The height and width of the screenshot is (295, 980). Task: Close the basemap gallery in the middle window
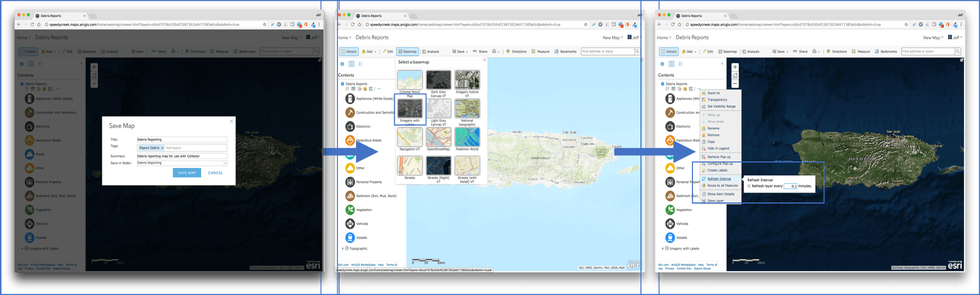pos(484,60)
